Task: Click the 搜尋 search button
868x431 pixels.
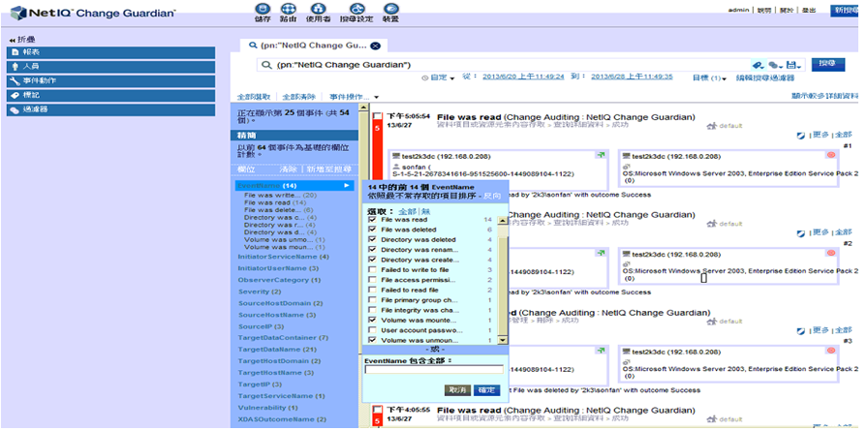Action: click(828, 64)
